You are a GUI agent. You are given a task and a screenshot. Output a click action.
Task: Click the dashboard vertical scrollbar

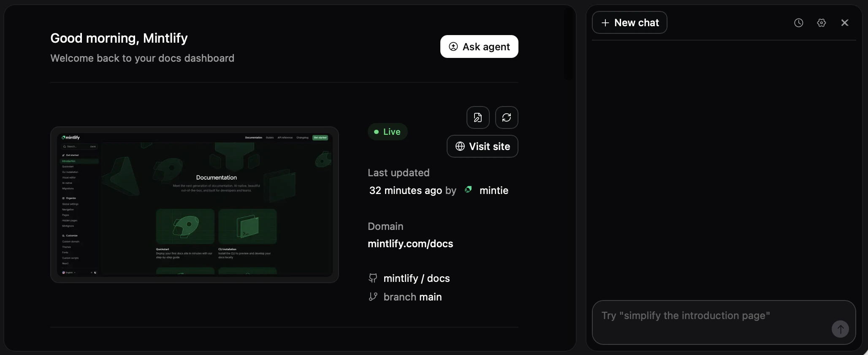click(569, 44)
